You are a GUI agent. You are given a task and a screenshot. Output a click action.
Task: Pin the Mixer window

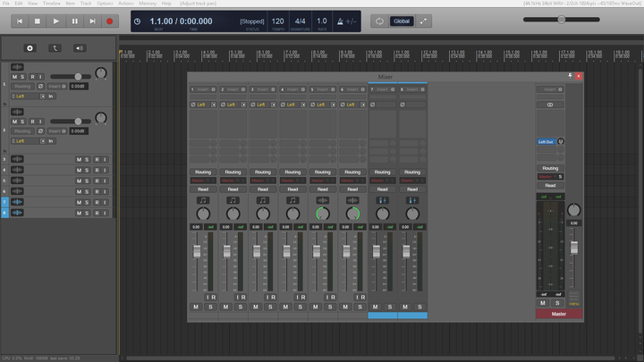click(x=570, y=76)
